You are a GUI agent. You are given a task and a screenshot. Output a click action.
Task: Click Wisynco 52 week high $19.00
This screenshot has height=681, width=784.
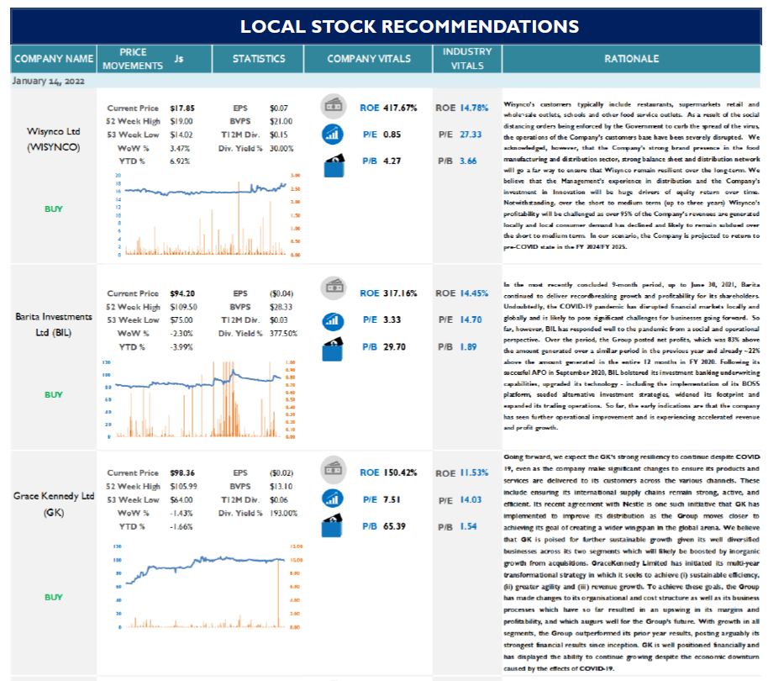click(x=181, y=121)
